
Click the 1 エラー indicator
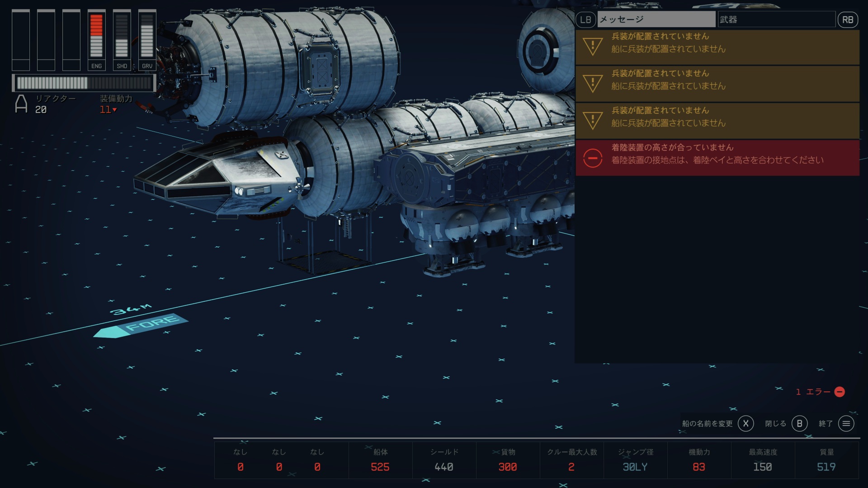820,392
